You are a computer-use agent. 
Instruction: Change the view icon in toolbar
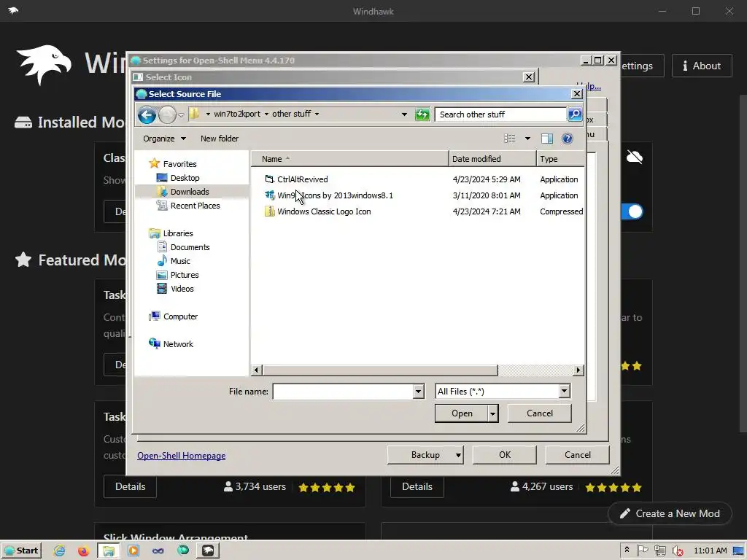(x=510, y=139)
